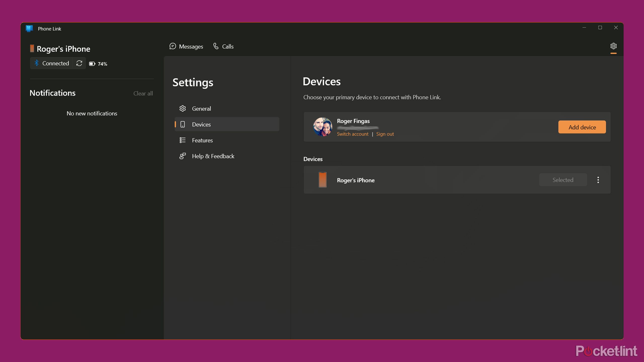
Task: Minimize the Phone Link window
Action: tap(584, 28)
